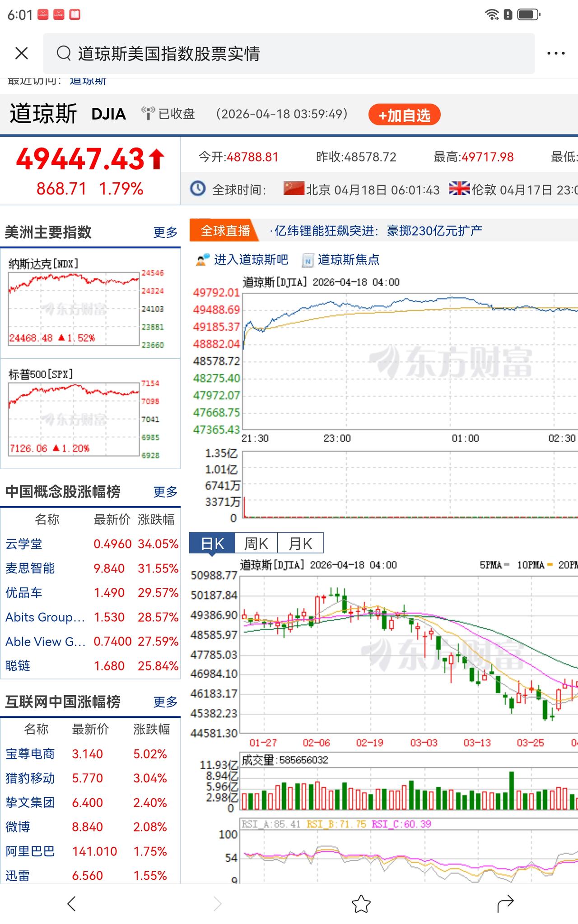
Task: Open 宝尊电商 stock row
Action: (90, 754)
